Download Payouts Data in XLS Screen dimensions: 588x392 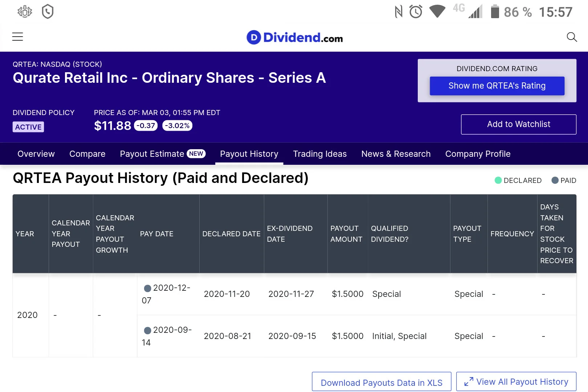[x=381, y=382]
